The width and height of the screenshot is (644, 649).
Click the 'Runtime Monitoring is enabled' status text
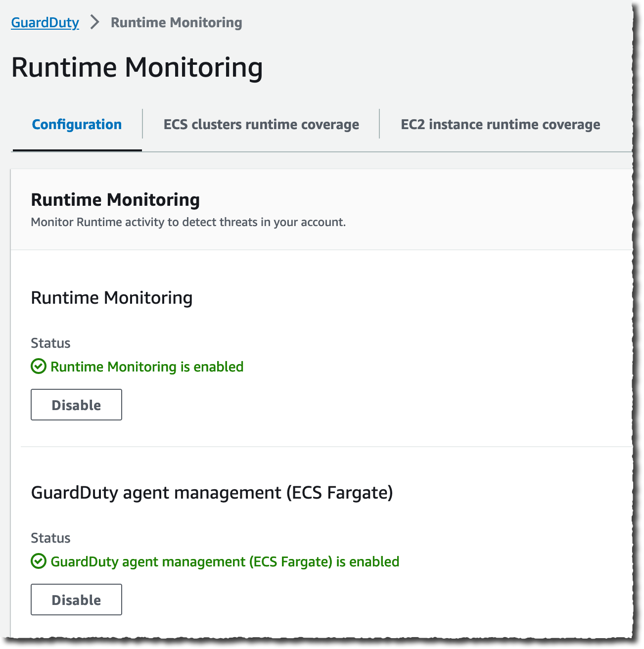coord(147,367)
